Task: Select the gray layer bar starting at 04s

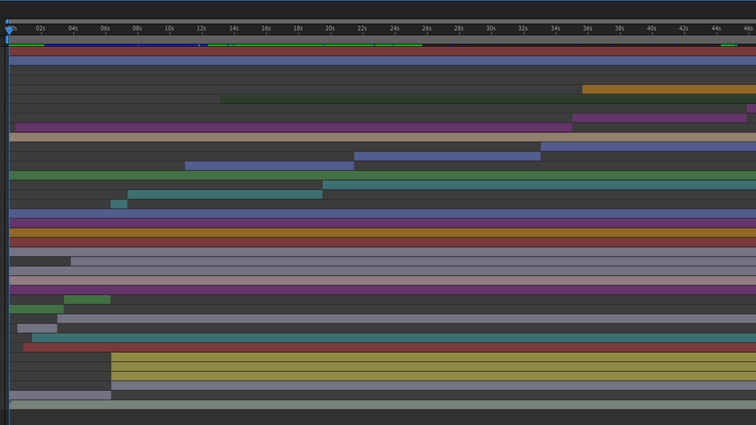Action: pos(413,261)
